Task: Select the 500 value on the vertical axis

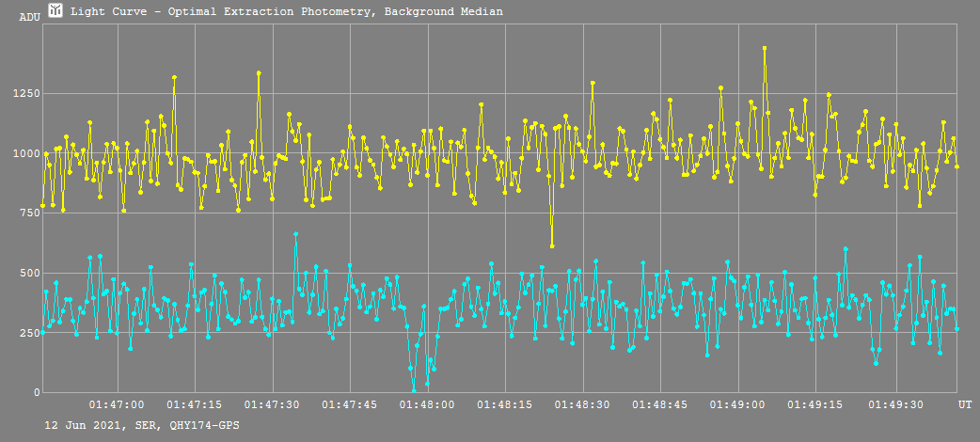Action: (28, 274)
